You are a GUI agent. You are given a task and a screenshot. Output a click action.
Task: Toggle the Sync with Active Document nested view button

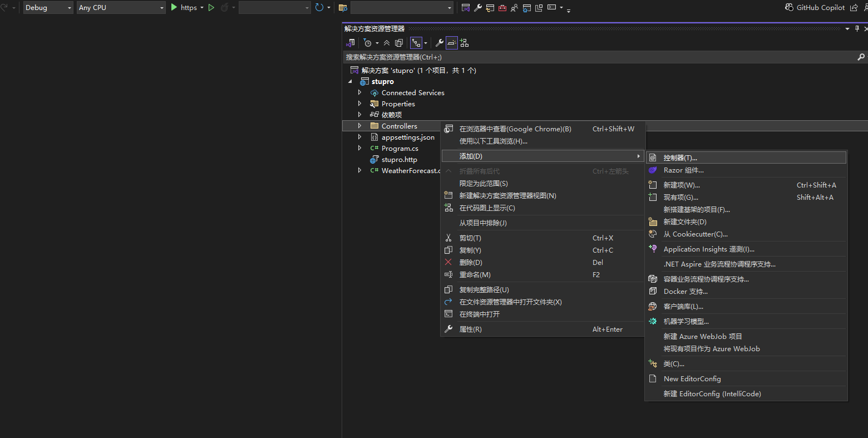tap(416, 43)
